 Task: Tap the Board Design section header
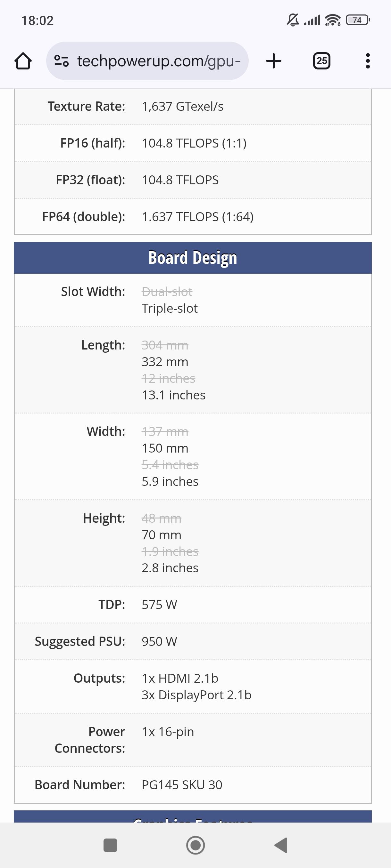193,258
